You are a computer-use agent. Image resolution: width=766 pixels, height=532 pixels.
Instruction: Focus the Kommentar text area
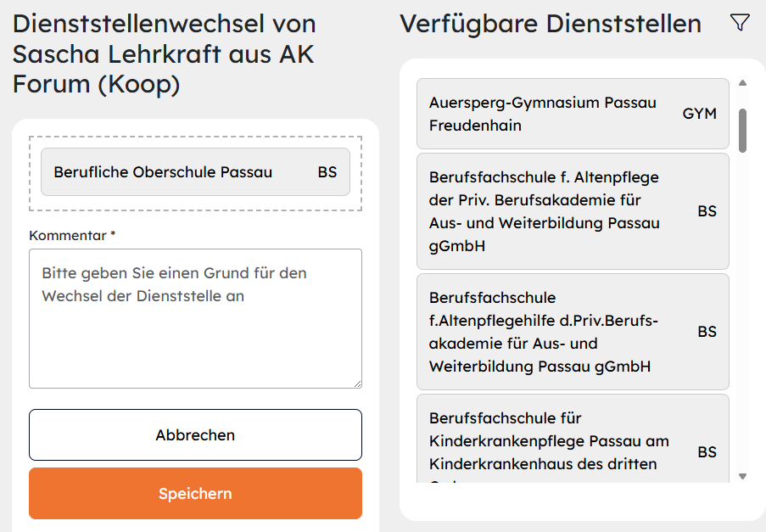[x=195, y=318]
